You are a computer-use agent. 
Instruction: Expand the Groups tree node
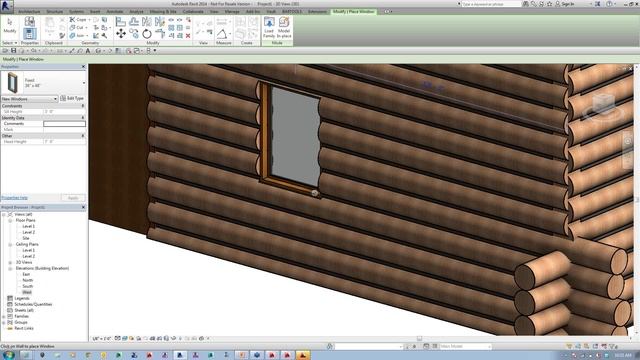tap(4, 322)
